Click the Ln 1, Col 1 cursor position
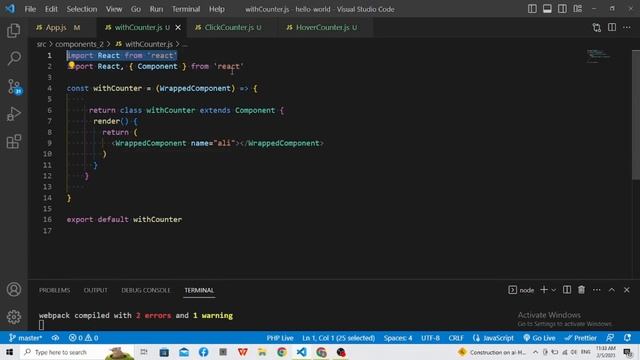 click(338, 338)
